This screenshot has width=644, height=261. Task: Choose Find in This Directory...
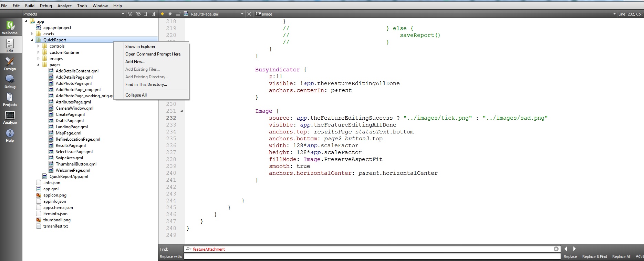pyautogui.click(x=151, y=84)
